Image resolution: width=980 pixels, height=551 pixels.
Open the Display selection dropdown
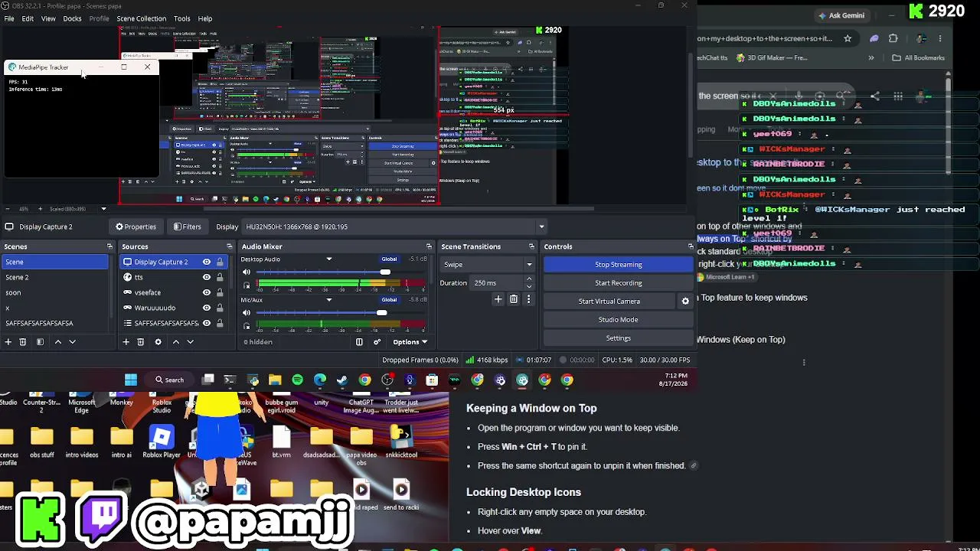394,227
